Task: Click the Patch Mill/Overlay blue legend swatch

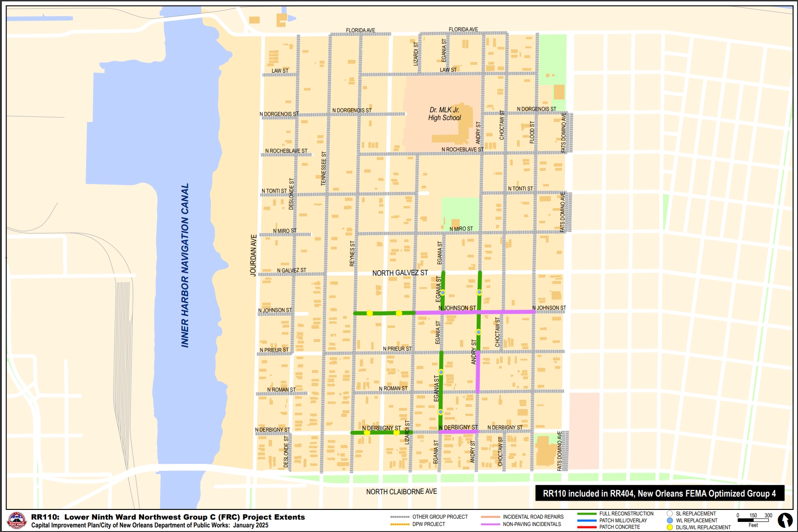Action: 586,520
